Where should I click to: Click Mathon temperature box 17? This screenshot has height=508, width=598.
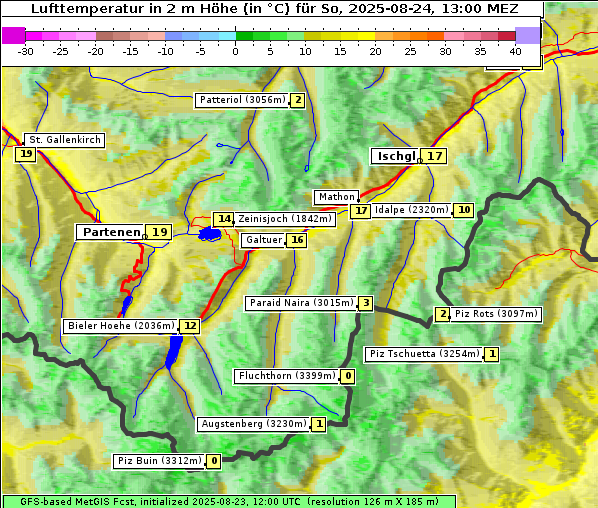[x=360, y=211]
